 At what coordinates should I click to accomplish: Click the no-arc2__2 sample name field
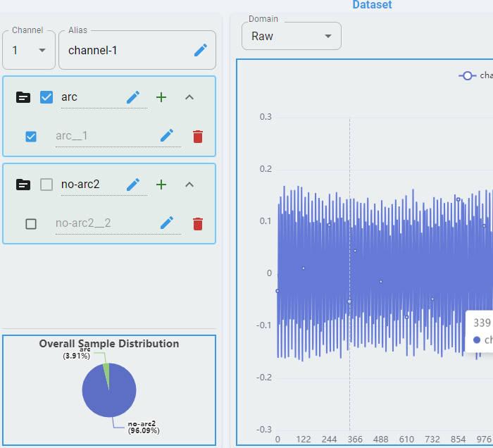point(118,223)
